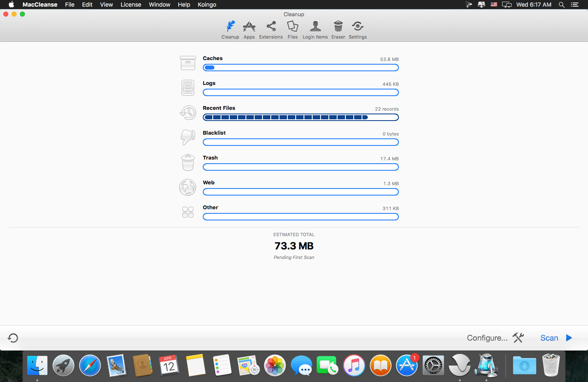The width and height of the screenshot is (588, 382).
Task: Open the Apps toolbar section
Action: click(x=249, y=30)
